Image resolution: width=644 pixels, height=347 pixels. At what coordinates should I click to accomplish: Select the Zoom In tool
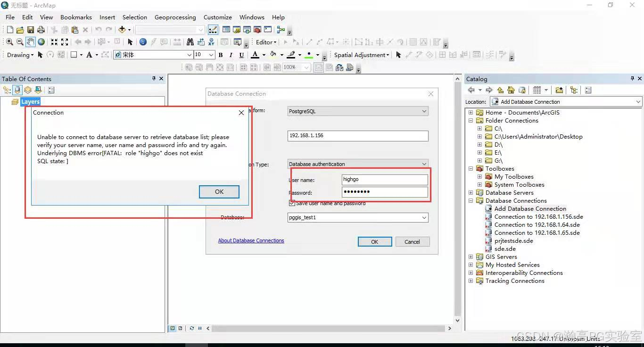coord(9,42)
